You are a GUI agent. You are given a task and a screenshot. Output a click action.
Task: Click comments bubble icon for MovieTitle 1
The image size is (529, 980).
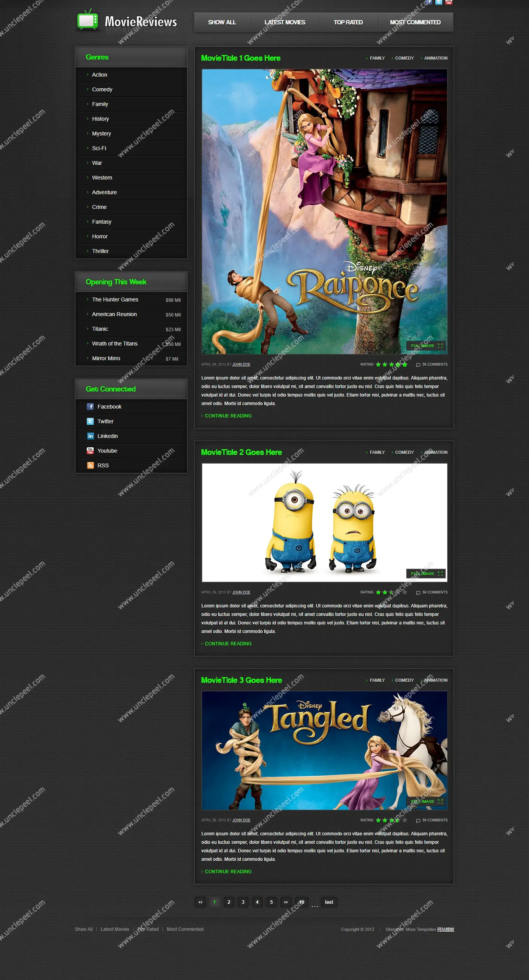click(418, 365)
